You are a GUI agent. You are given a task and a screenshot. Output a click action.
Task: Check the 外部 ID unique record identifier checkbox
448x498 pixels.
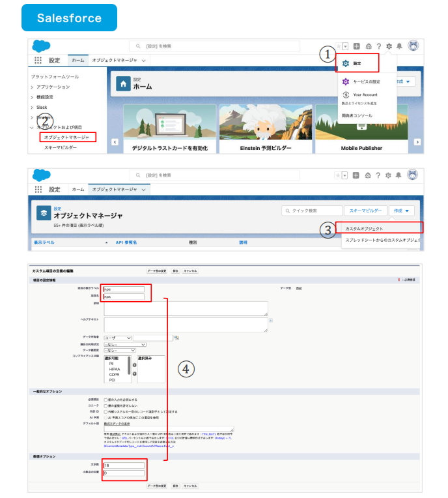(105, 412)
